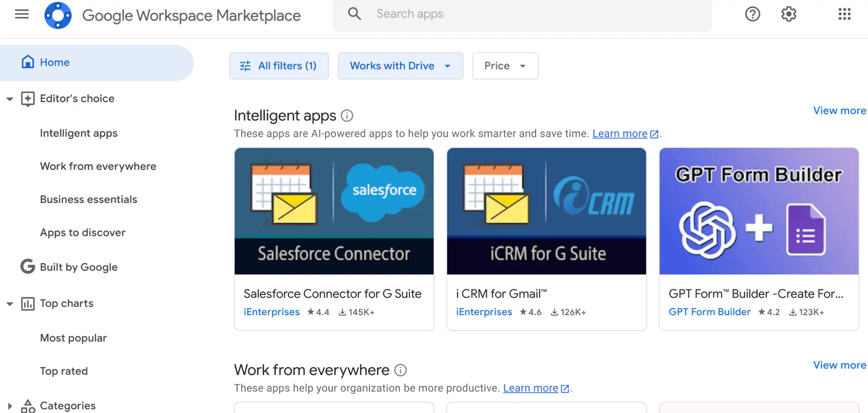Image resolution: width=868 pixels, height=413 pixels.
Task: Click the i CRM for Gmail title
Action: click(x=501, y=294)
